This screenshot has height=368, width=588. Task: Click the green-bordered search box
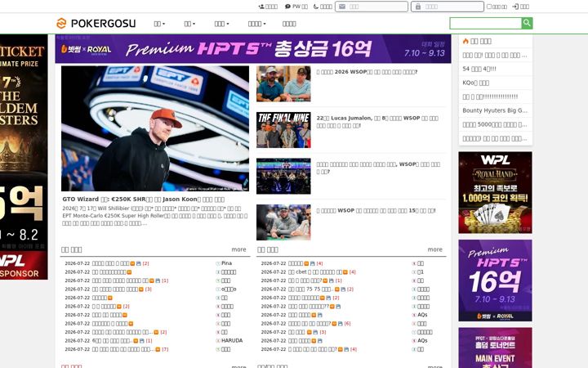[486, 23]
